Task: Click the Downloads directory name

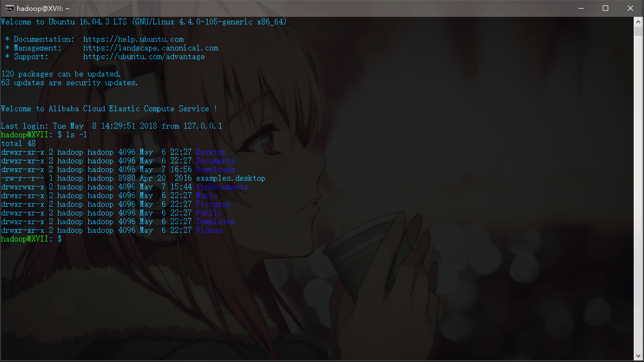Action: click(216, 169)
